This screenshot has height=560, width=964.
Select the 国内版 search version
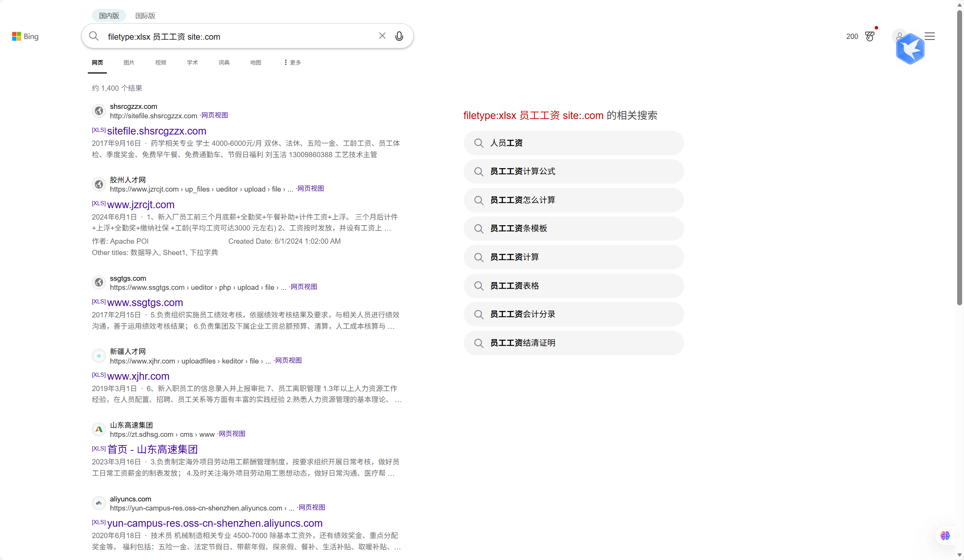[109, 15]
